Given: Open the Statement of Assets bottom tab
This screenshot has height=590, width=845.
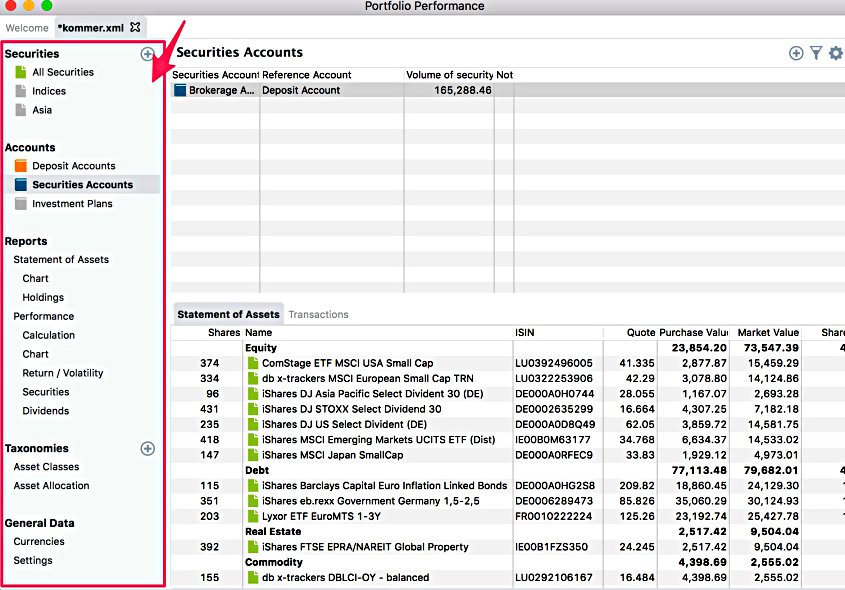Looking at the screenshot, I should (x=228, y=314).
